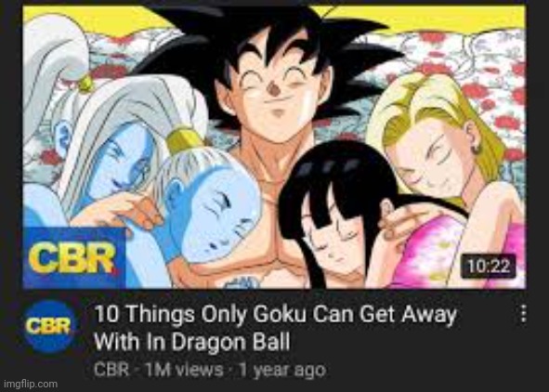
Task: Click the CBR logo overlay on thumbnail
Action: pos(74,257)
